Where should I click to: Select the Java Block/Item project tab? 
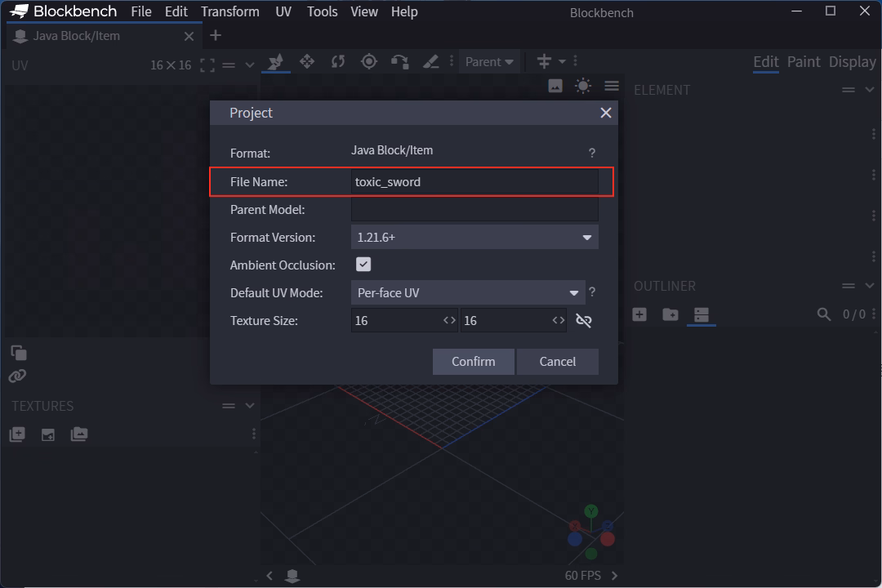pos(104,36)
